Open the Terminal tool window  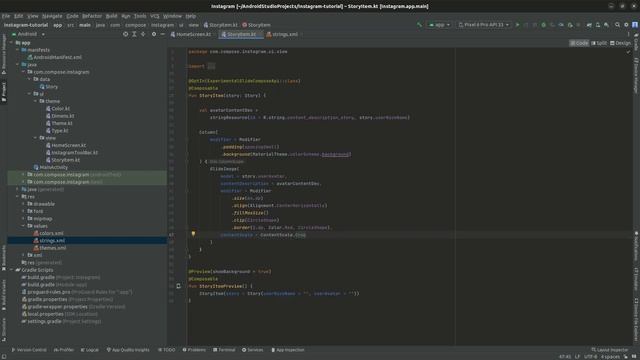tap(224, 350)
